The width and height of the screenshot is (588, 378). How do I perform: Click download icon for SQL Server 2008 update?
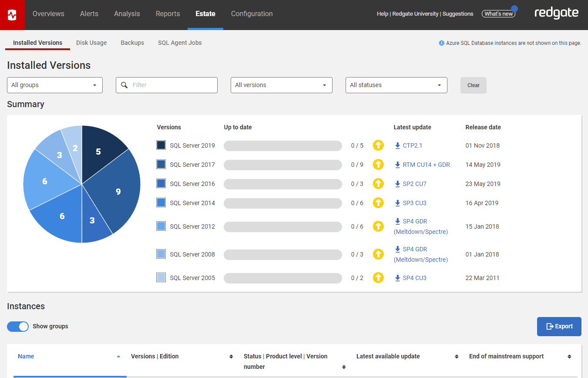[x=397, y=249]
